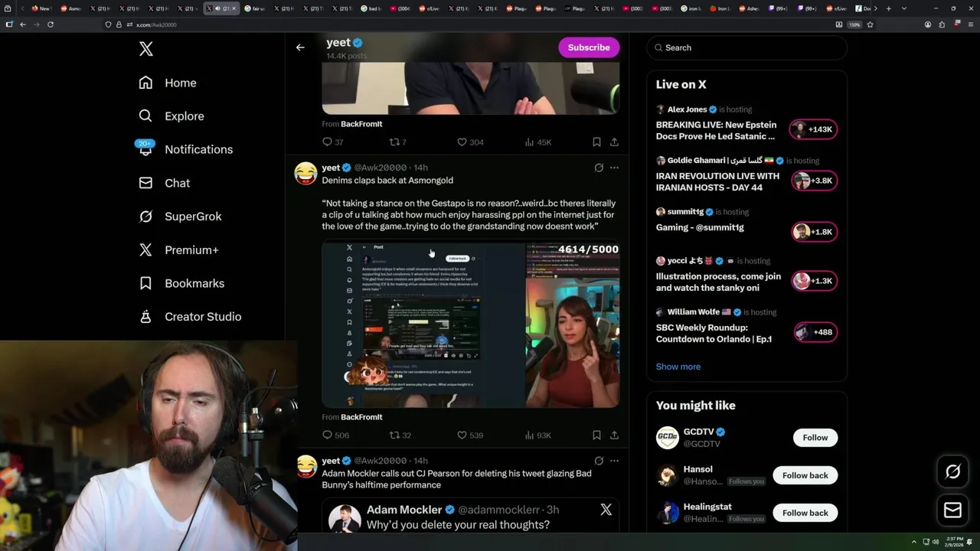
Task: Open Premium+ in the sidebar
Action: click(x=179, y=249)
